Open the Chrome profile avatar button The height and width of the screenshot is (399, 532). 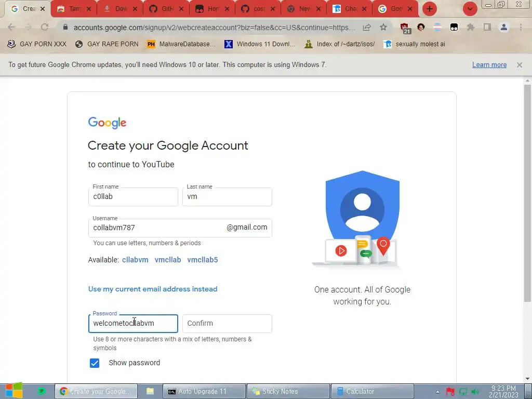[x=504, y=27]
